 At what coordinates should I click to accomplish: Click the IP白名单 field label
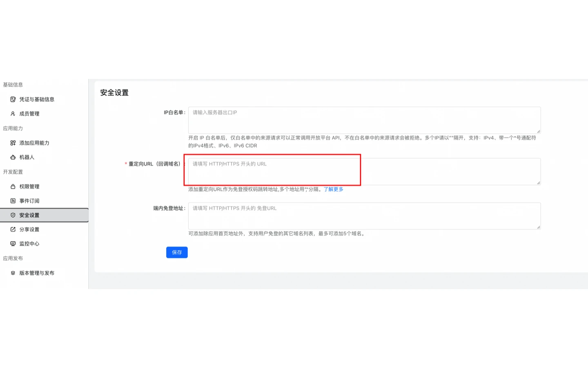[x=175, y=112]
